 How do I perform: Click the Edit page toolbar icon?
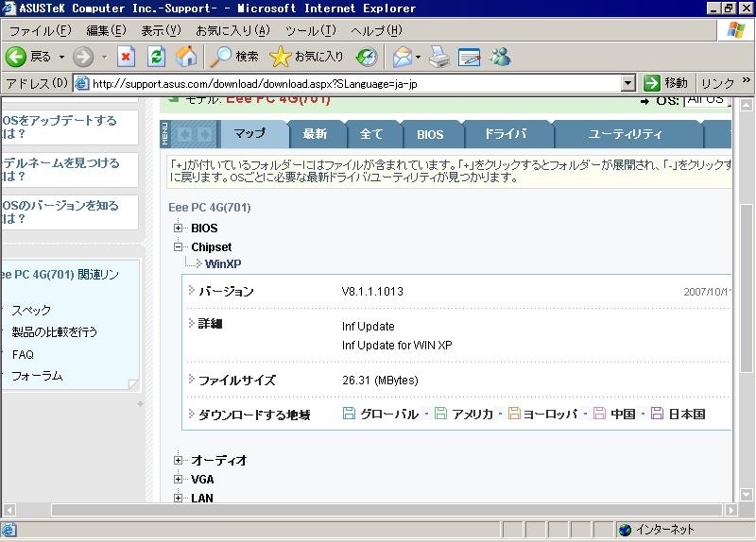tap(469, 57)
